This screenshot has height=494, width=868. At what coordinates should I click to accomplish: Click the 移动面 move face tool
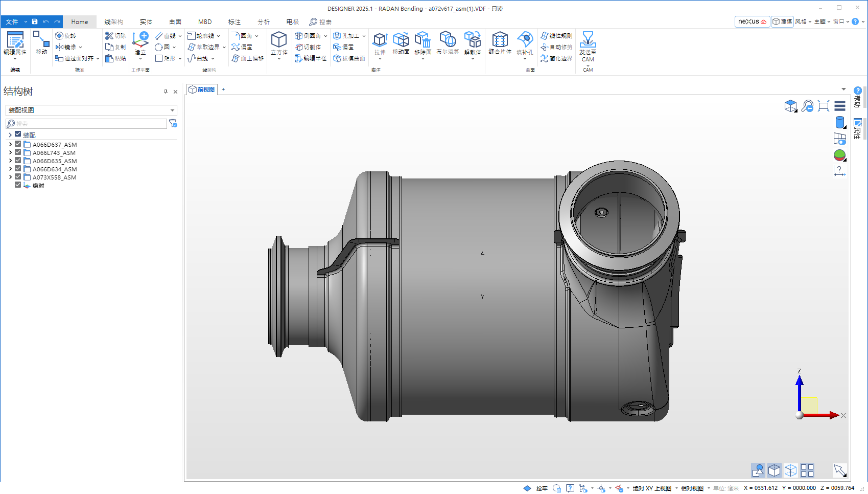tap(401, 43)
